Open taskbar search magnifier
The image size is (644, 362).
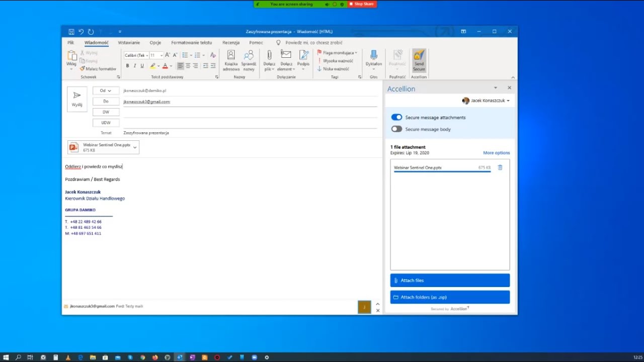[x=18, y=357]
